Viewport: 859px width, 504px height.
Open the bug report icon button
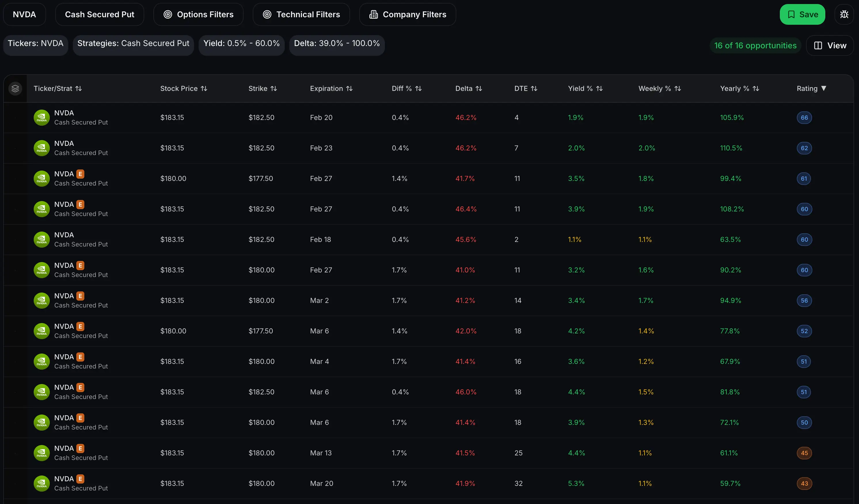(844, 14)
